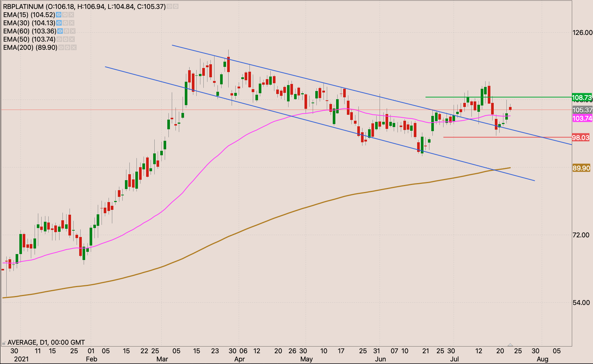Remove the EMA(15) indicator with X
The height and width of the screenshot is (364, 593).
[x=71, y=15]
